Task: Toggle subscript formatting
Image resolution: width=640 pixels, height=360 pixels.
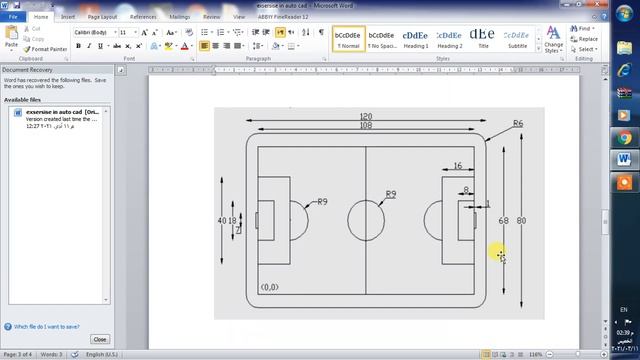Action: click(128, 46)
